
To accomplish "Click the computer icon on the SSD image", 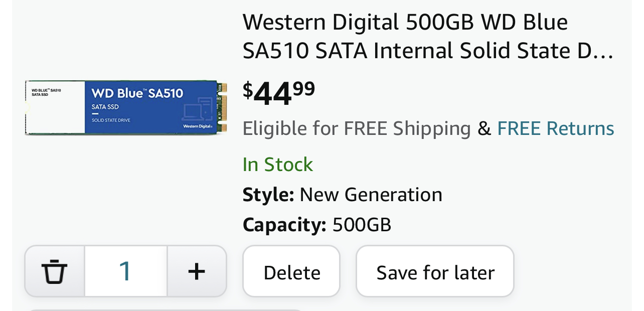I will tap(198, 109).
